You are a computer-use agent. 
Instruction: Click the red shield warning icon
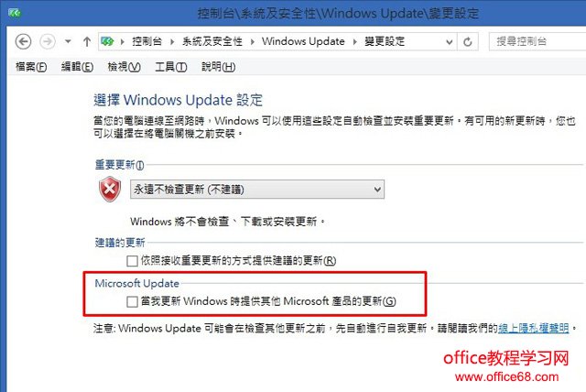110,189
